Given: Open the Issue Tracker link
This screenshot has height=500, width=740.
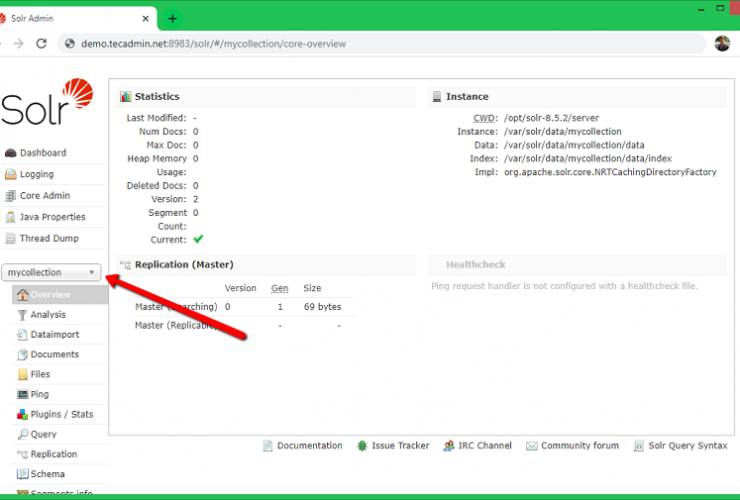Looking at the screenshot, I should [x=400, y=446].
